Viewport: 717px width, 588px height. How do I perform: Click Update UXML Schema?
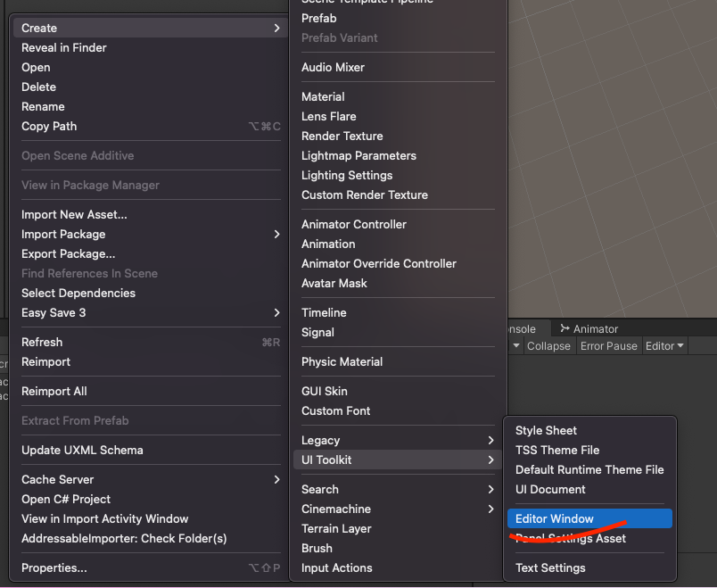tap(150, 451)
